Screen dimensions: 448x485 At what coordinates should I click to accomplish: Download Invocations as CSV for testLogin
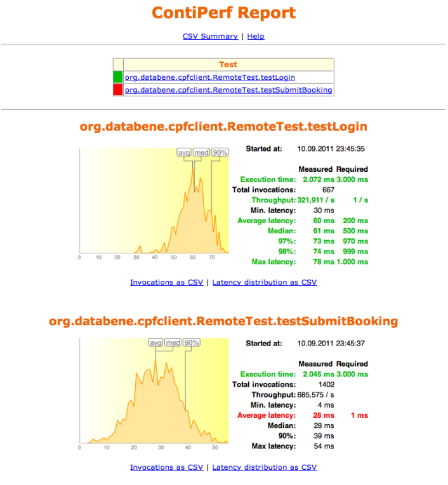167,282
